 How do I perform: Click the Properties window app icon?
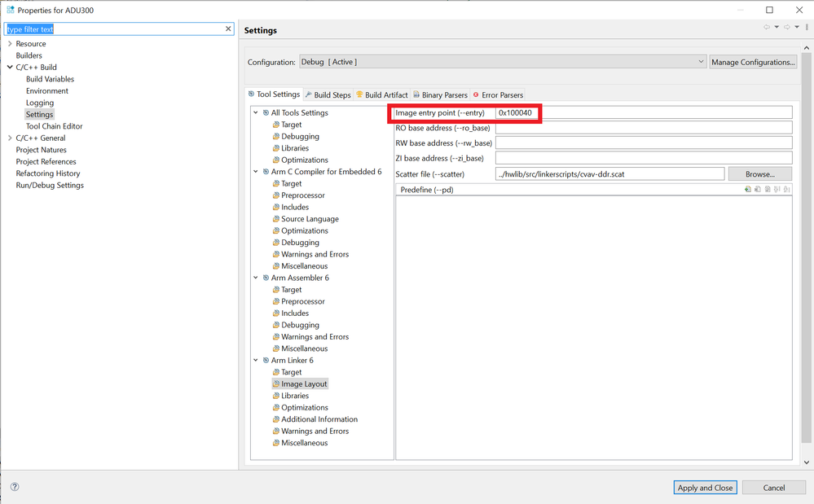11,10
